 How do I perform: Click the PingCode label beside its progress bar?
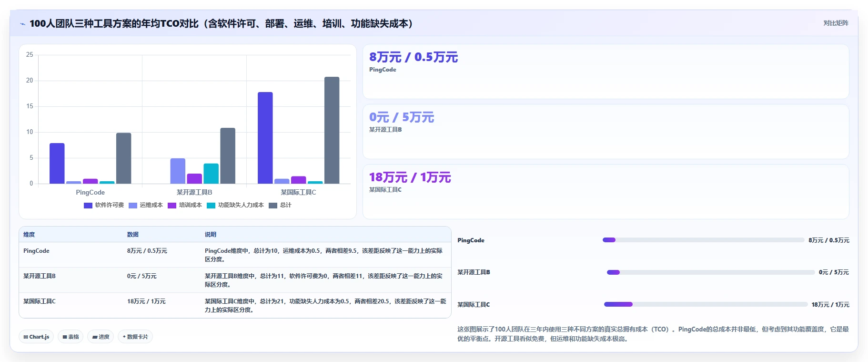coord(471,240)
